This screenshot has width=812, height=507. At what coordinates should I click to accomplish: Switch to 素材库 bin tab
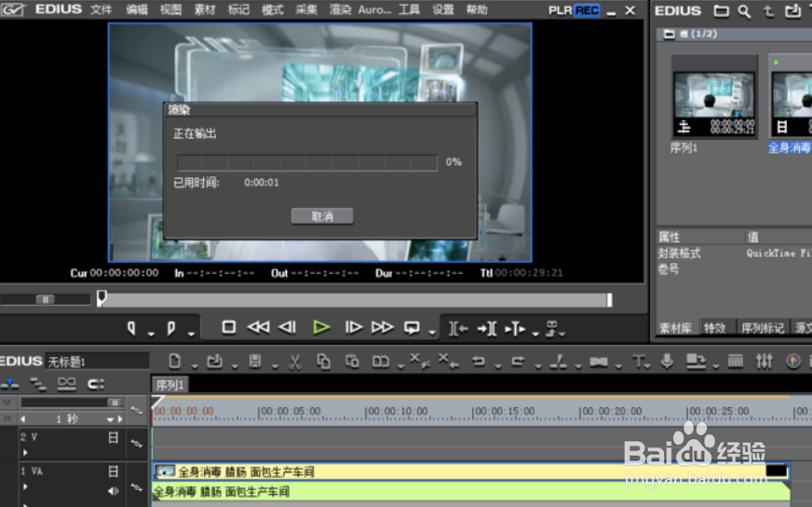pyautogui.click(x=675, y=328)
